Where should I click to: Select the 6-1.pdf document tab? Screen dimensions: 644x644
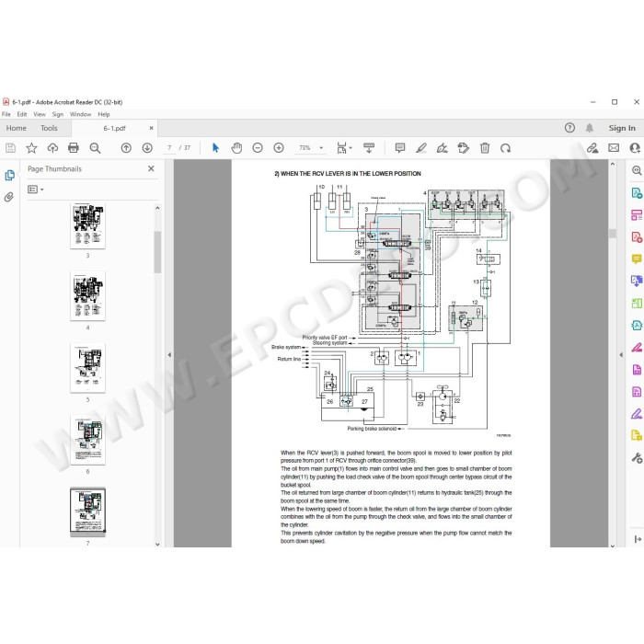115,128
